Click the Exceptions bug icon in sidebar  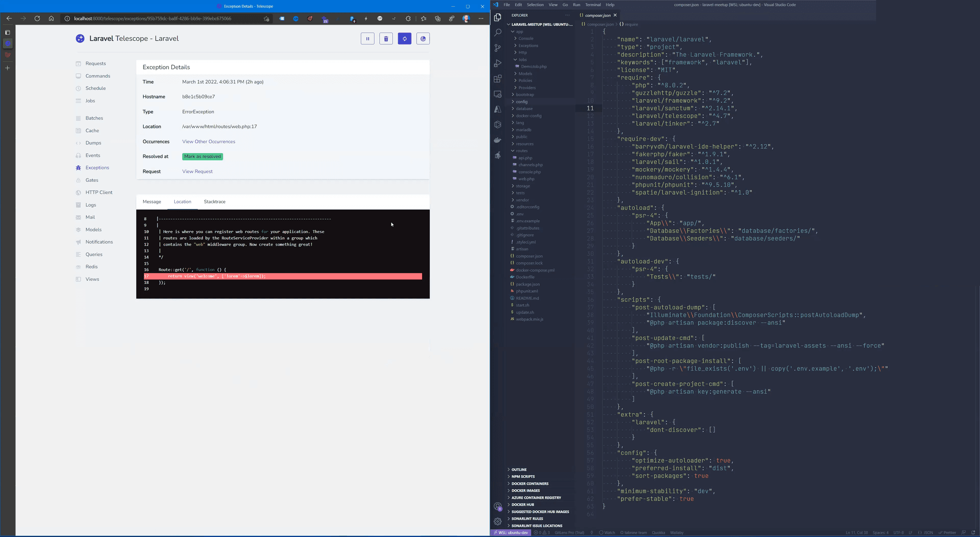78,168
